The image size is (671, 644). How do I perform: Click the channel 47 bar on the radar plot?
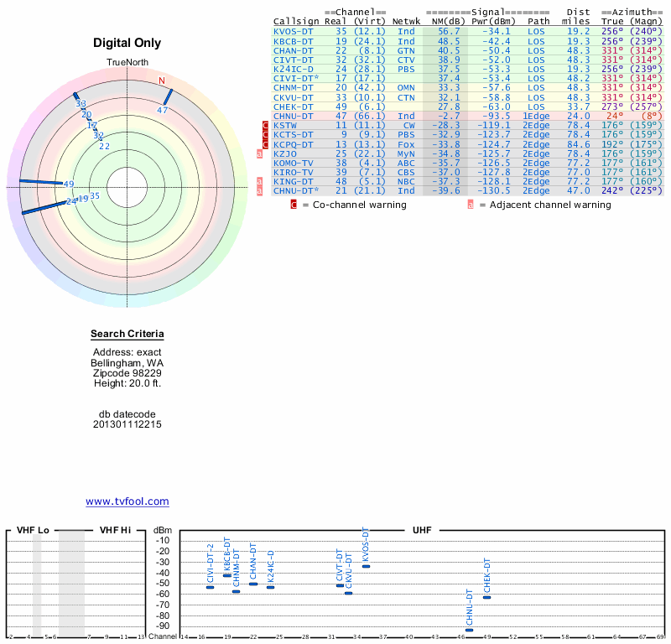pyautogui.click(x=167, y=98)
